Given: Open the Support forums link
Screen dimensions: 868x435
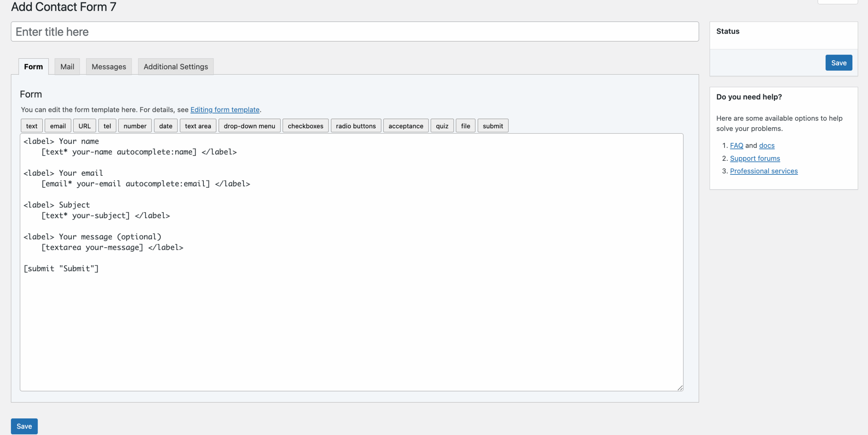Looking at the screenshot, I should (x=755, y=158).
